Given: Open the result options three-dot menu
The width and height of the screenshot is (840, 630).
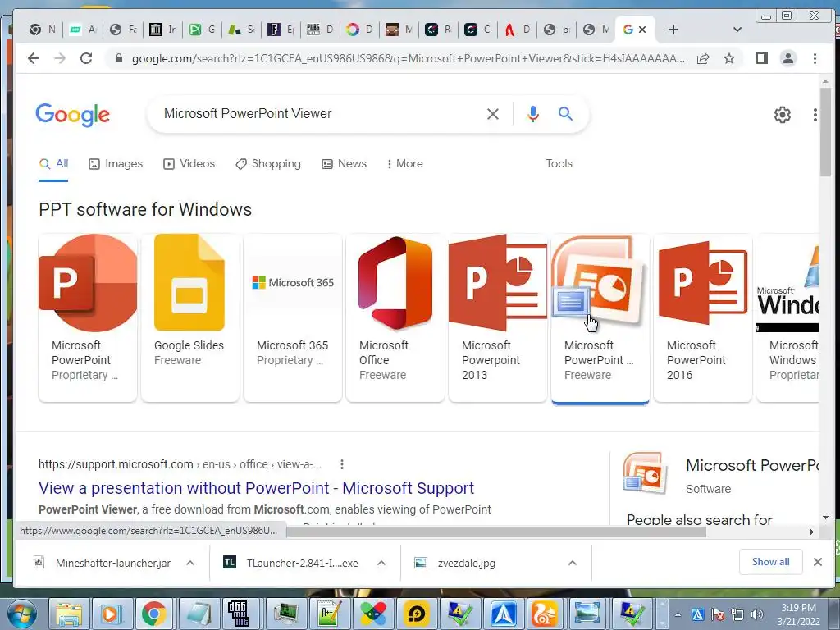Looking at the screenshot, I should click(342, 464).
